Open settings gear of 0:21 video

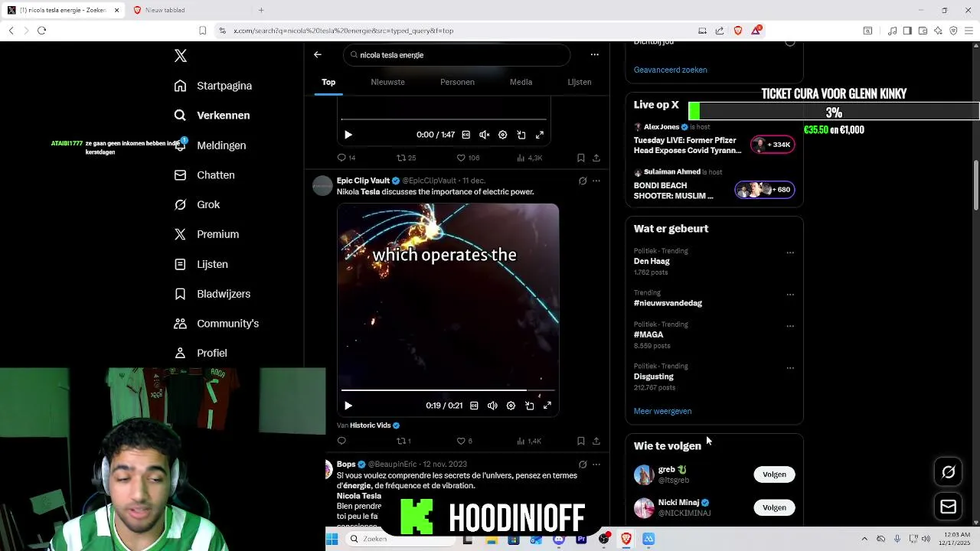point(511,406)
